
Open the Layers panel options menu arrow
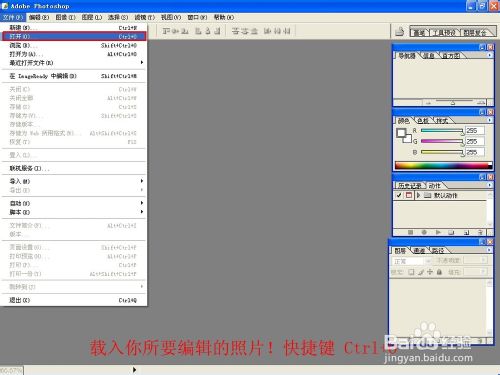489,250
